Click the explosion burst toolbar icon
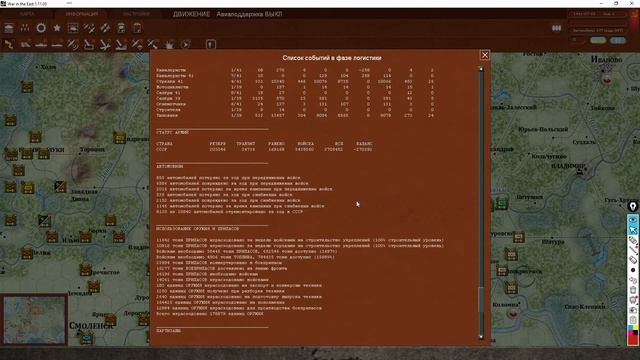Screen dimensions: 640x360 pos(169,44)
